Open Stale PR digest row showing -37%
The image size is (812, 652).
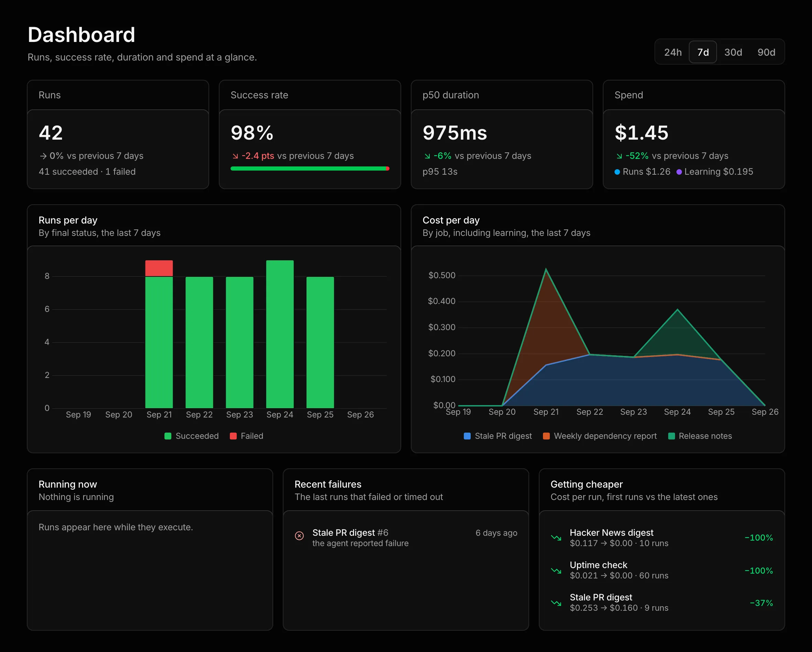662,603
